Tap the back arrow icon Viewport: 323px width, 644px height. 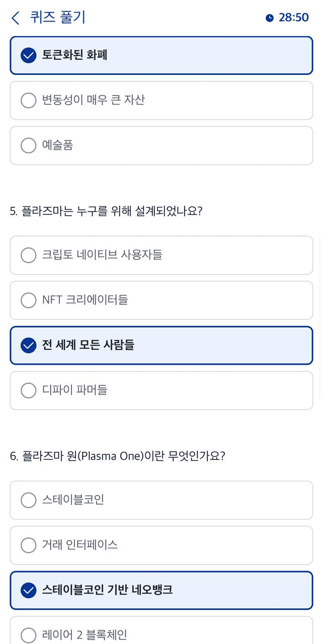coord(16,18)
